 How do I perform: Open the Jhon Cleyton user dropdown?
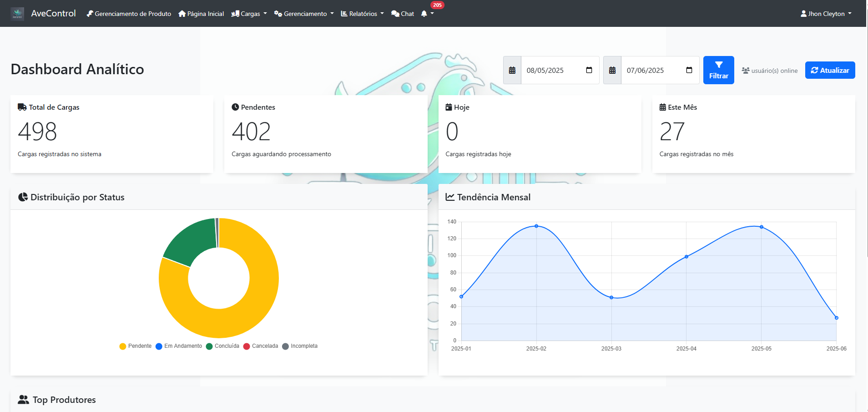point(826,14)
